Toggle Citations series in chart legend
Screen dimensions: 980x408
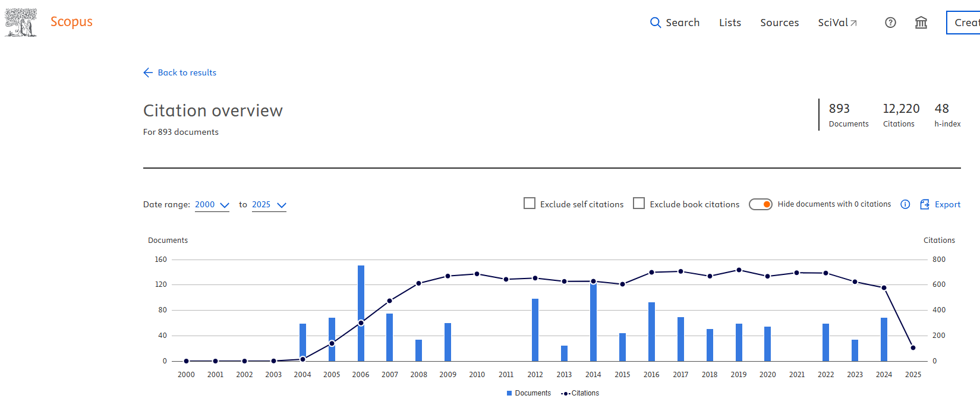pos(581,393)
